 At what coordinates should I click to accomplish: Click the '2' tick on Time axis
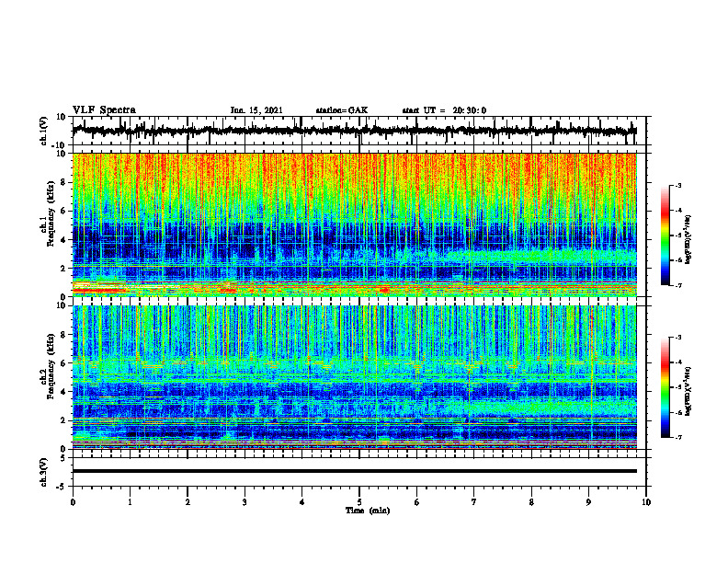188,502
